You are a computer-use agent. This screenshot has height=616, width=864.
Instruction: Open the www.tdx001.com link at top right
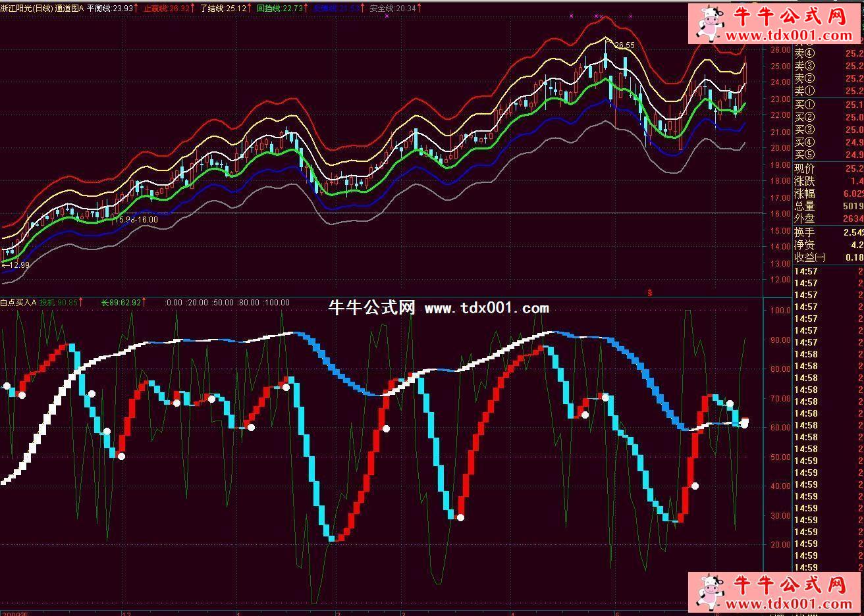(x=788, y=35)
